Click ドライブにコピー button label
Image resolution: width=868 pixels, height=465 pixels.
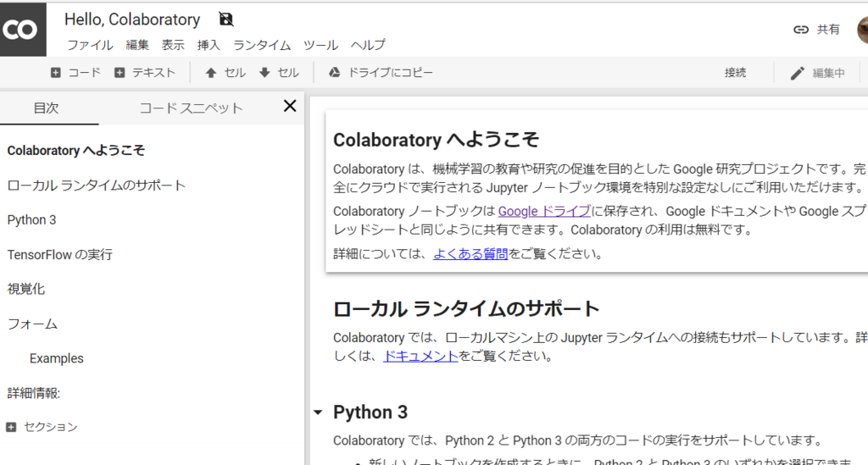click(390, 73)
